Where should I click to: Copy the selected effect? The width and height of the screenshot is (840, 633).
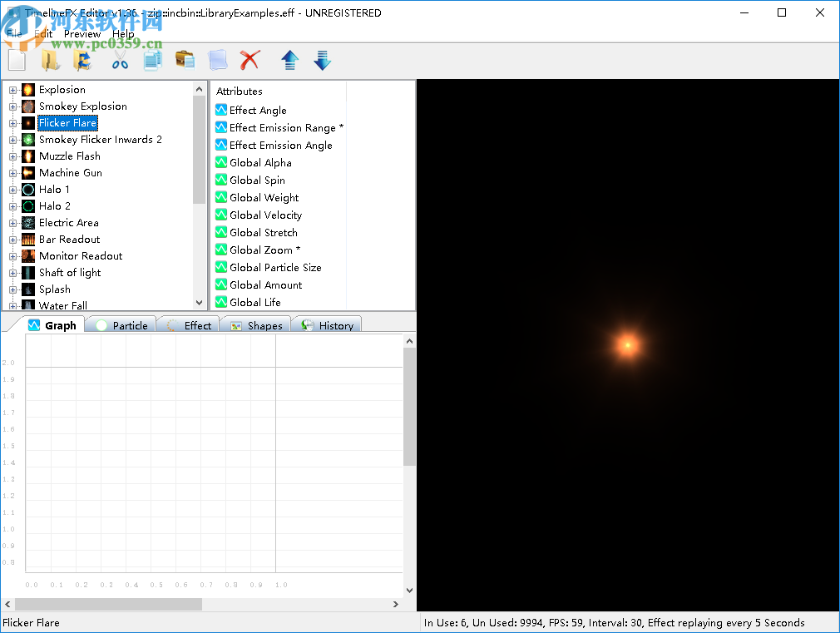coord(152,60)
